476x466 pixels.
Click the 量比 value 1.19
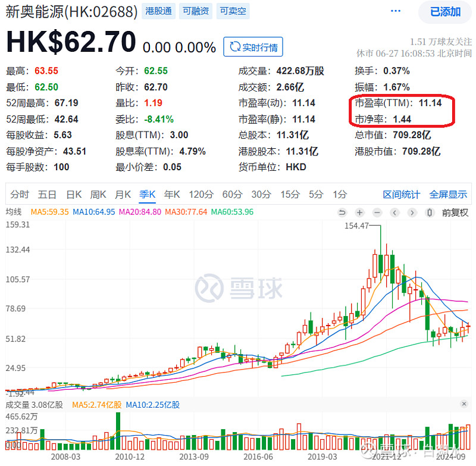pos(153,103)
